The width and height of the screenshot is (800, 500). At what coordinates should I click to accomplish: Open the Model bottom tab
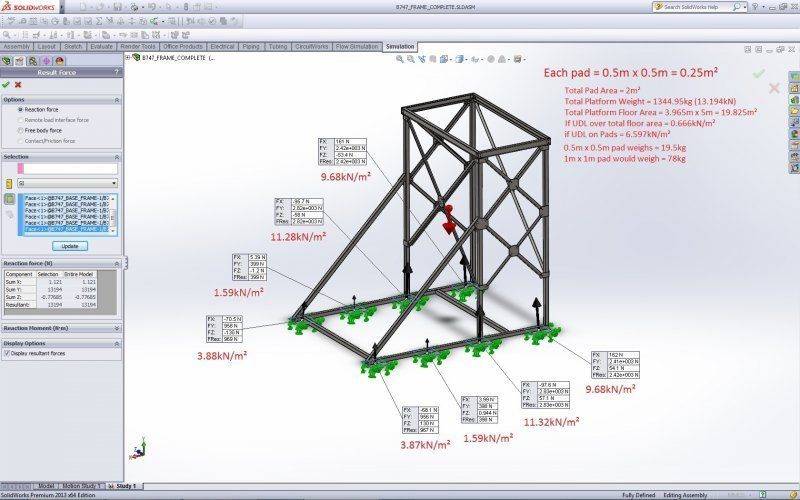pyautogui.click(x=46, y=486)
